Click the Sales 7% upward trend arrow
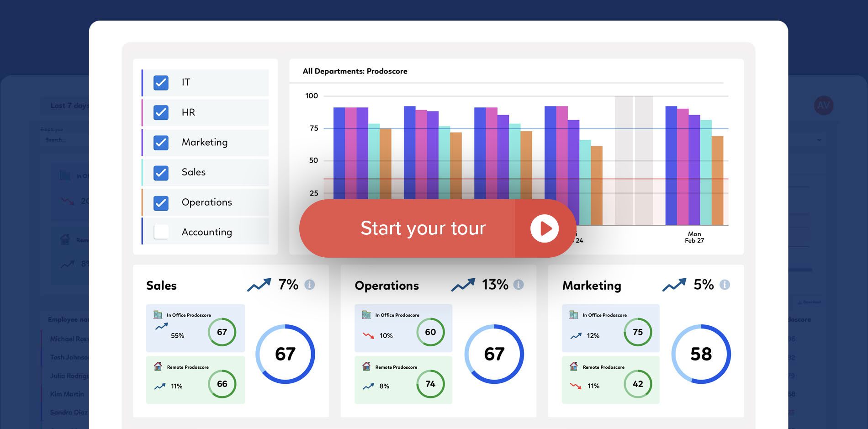This screenshot has width=868, height=429. coord(259,285)
